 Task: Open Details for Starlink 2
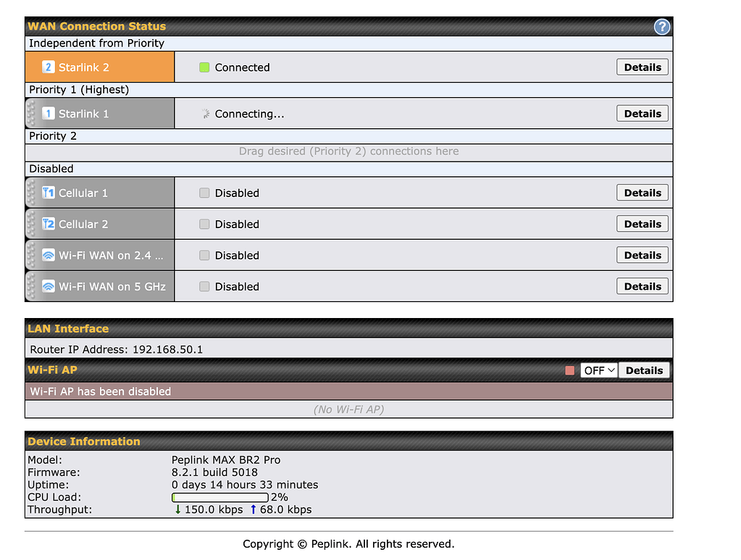pyautogui.click(x=642, y=67)
